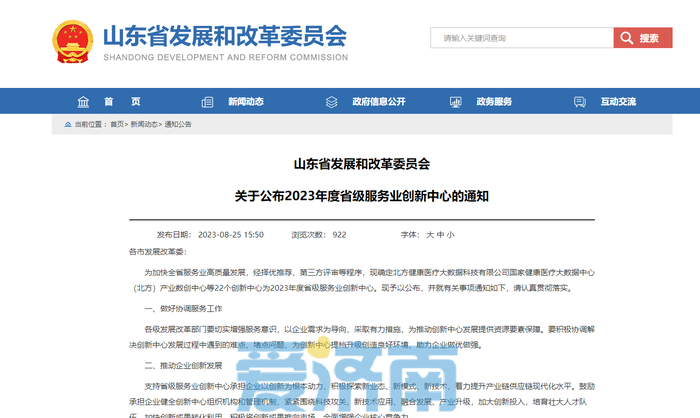Open the 政务服务 navigation menu item

coord(493,102)
